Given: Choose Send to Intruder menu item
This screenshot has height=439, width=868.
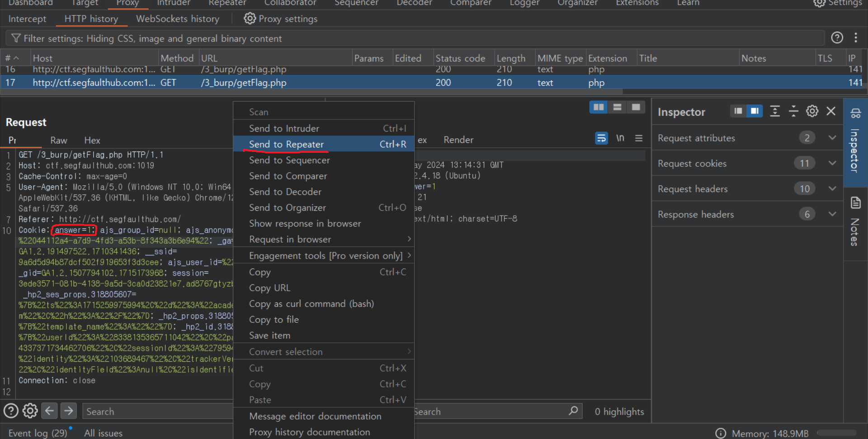Looking at the screenshot, I should point(324,128).
